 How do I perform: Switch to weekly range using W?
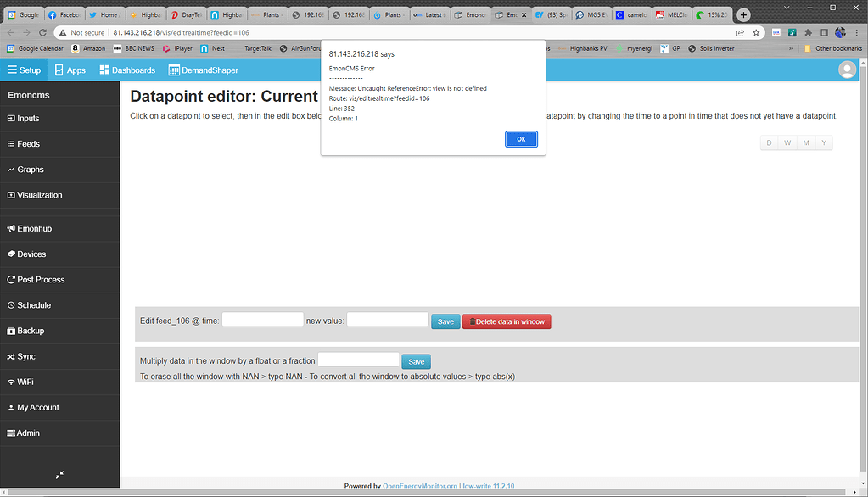pyautogui.click(x=787, y=142)
